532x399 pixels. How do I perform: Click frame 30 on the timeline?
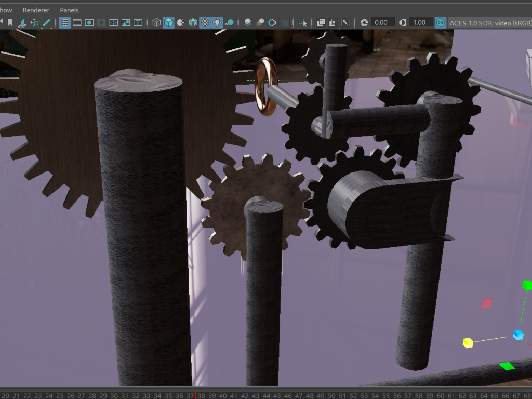pyautogui.click(x=114, y=395)
